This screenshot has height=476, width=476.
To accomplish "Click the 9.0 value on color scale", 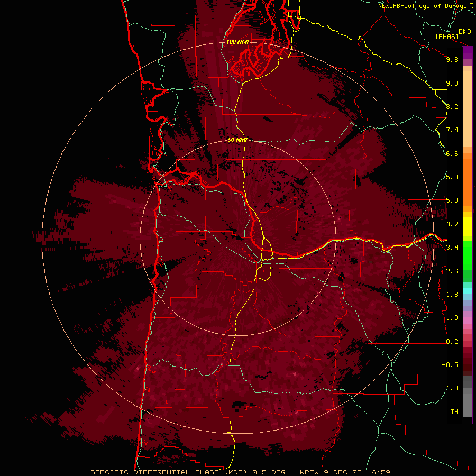I will click(452, 83).
